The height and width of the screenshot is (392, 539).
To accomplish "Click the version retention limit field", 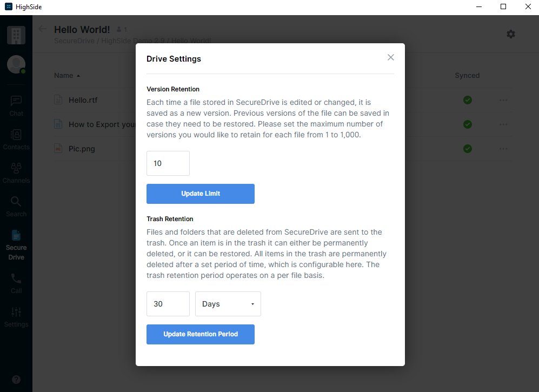I will 168,163.
